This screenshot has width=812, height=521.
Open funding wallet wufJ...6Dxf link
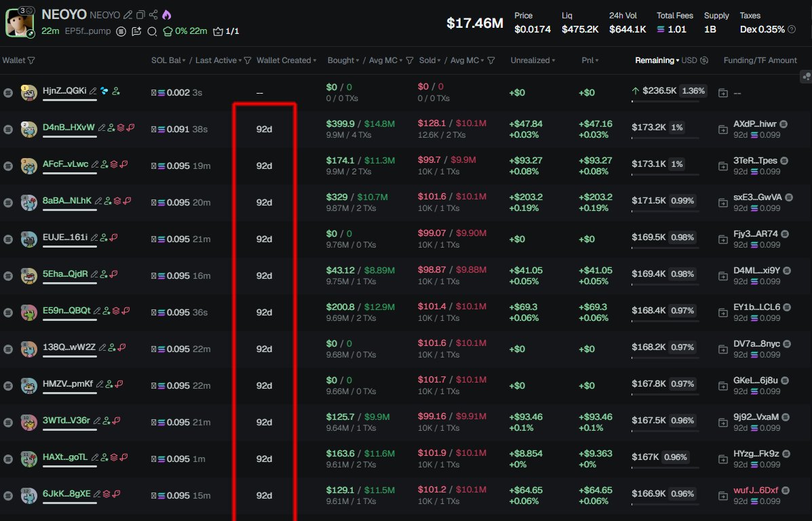pos(756,490)
